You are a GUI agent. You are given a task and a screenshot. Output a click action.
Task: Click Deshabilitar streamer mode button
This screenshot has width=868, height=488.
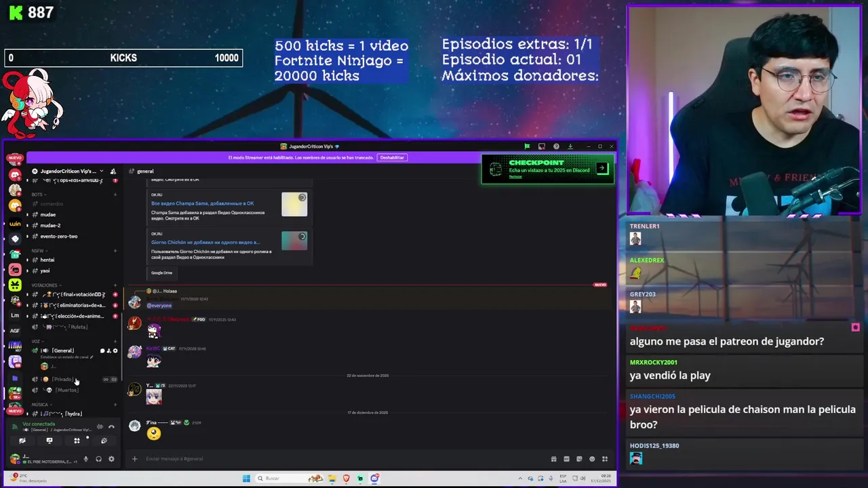tap(392, 157)
